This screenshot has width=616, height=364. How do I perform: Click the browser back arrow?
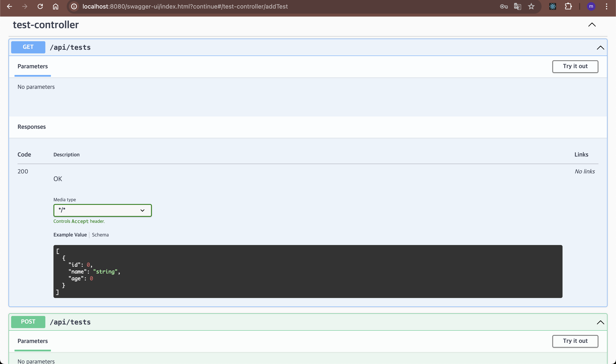(x=9, y=6)
